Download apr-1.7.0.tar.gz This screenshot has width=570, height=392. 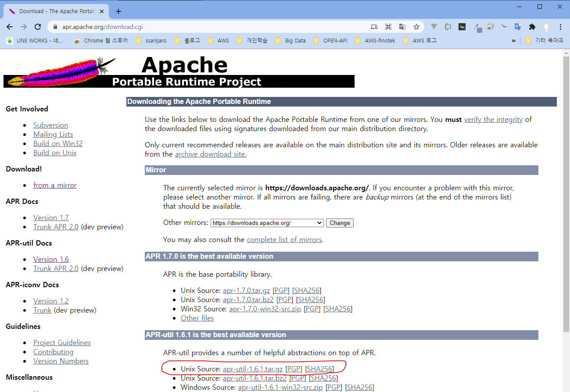[x=246, y=290]
